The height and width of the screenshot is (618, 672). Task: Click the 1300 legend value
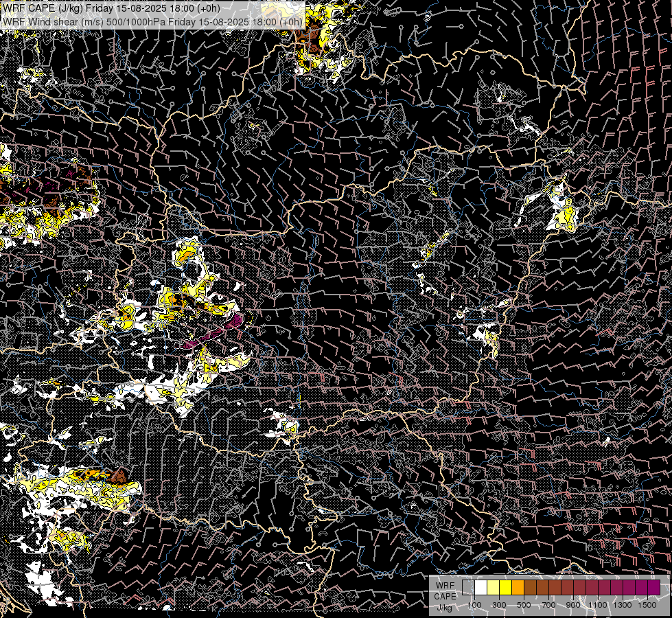(x=623, y=605)
